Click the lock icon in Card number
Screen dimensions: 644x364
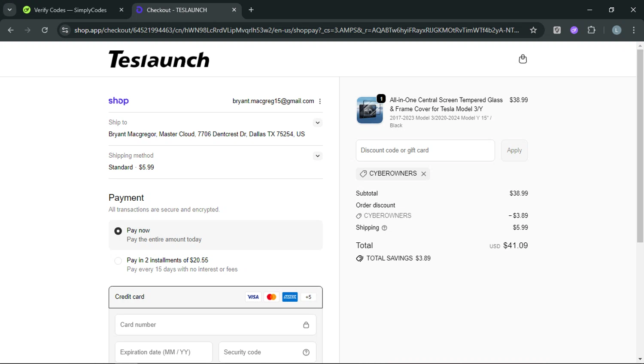[x=306, y=325]
